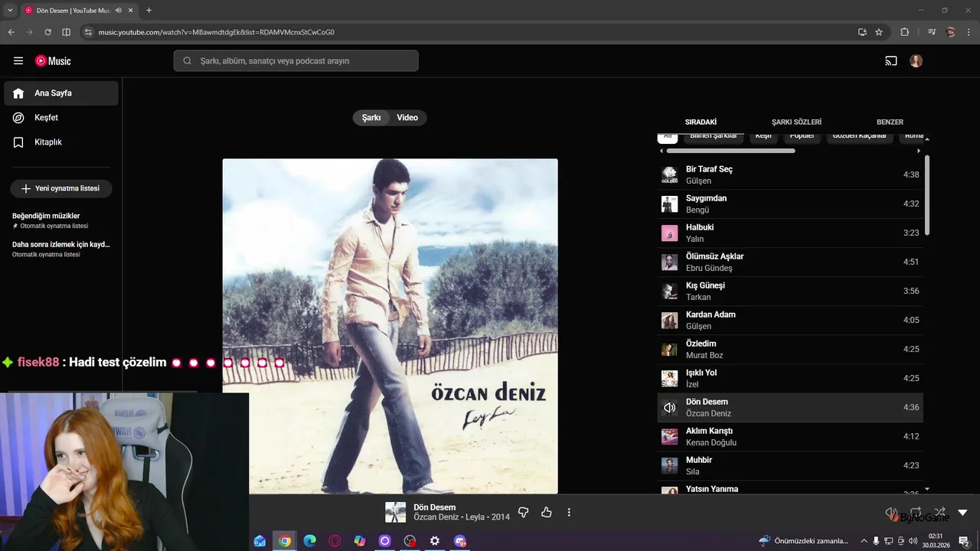The height and width of the screenshot is (551, 980).
Task: Click Yeni oynatma listesi button
Action: [x=61, y=188]
